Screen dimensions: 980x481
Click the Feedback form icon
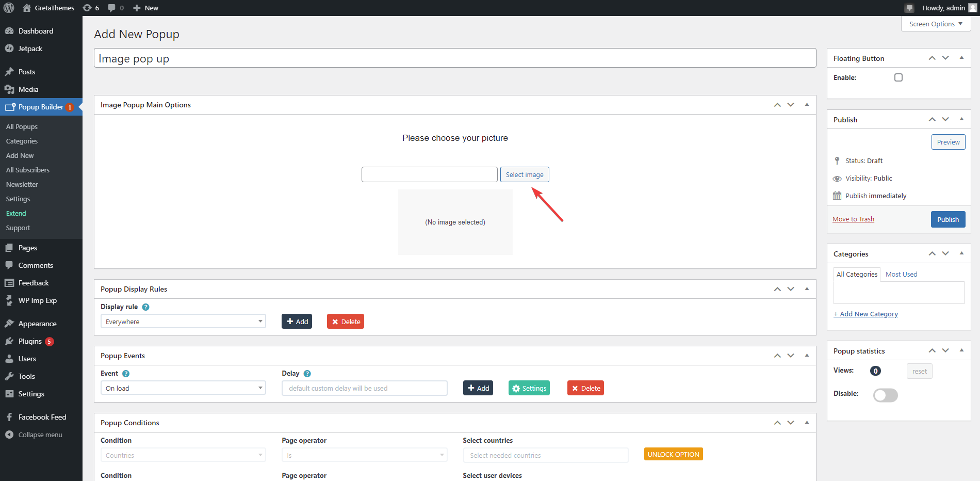[x=9, y=283]
